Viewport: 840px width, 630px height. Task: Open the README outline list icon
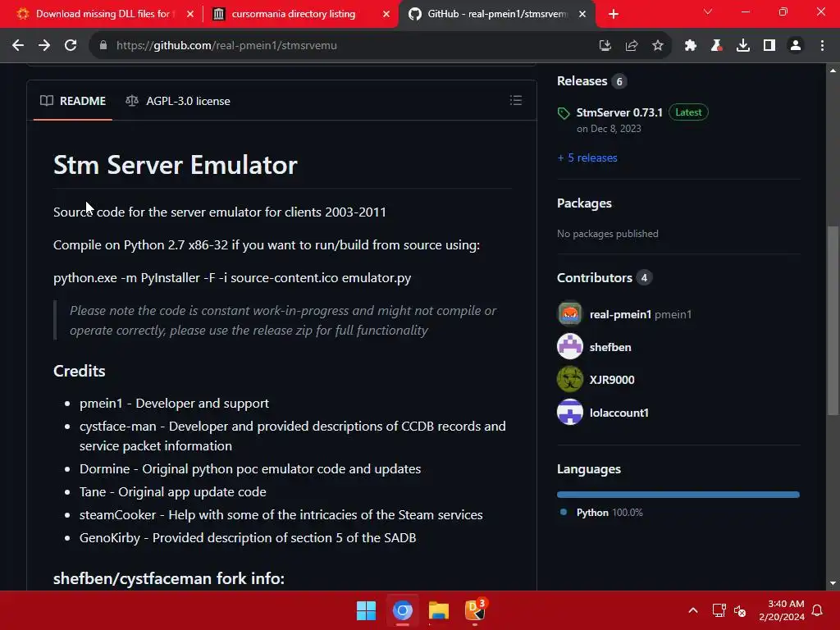(516, 100)
